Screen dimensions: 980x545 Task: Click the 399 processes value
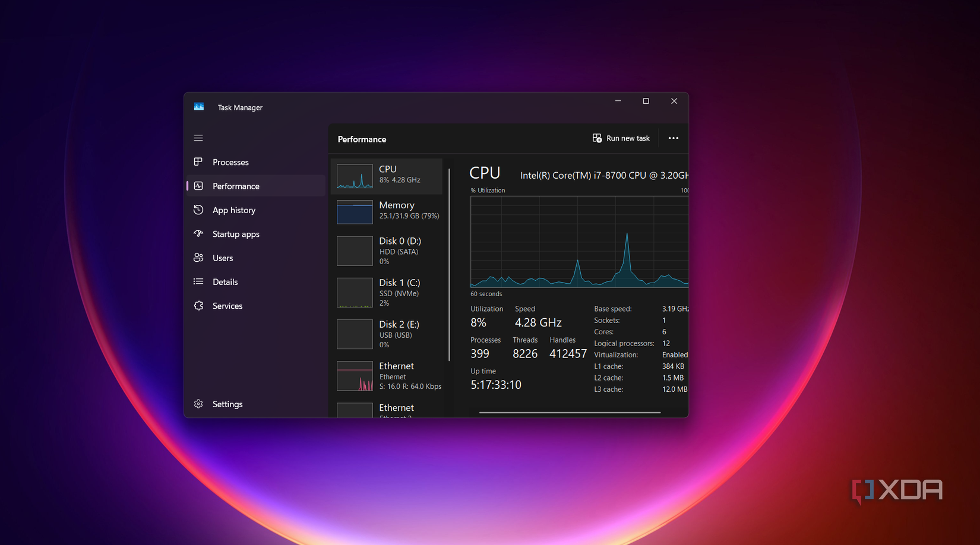pos(480,354)
